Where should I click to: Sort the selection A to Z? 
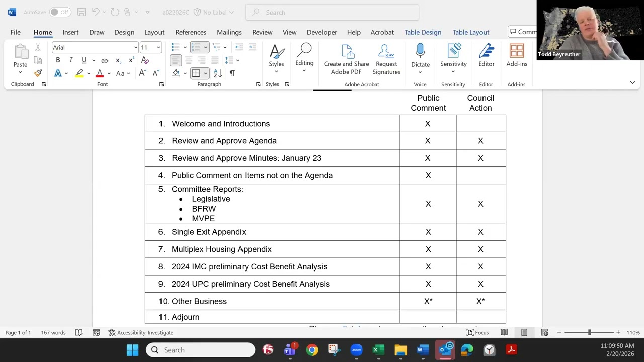pos(218,73)
